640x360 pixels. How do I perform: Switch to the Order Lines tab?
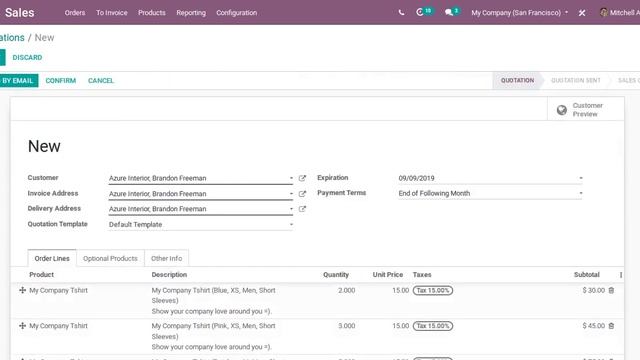tap(52, 258)
